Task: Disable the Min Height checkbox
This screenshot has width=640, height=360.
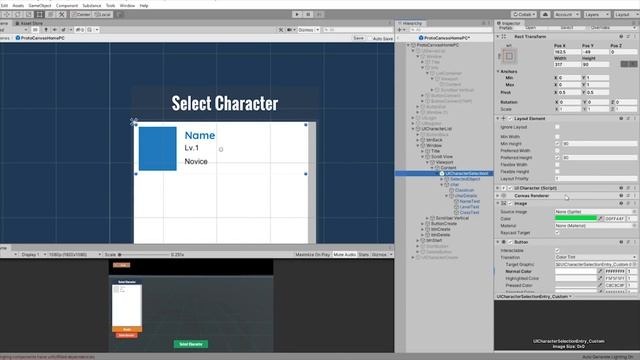Action: [x=557, y=144]
